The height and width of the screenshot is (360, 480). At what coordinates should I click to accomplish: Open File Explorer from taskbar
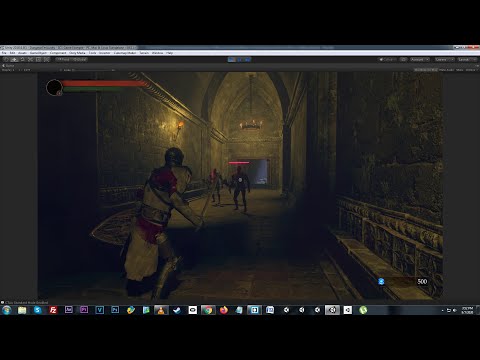(22, 310)
